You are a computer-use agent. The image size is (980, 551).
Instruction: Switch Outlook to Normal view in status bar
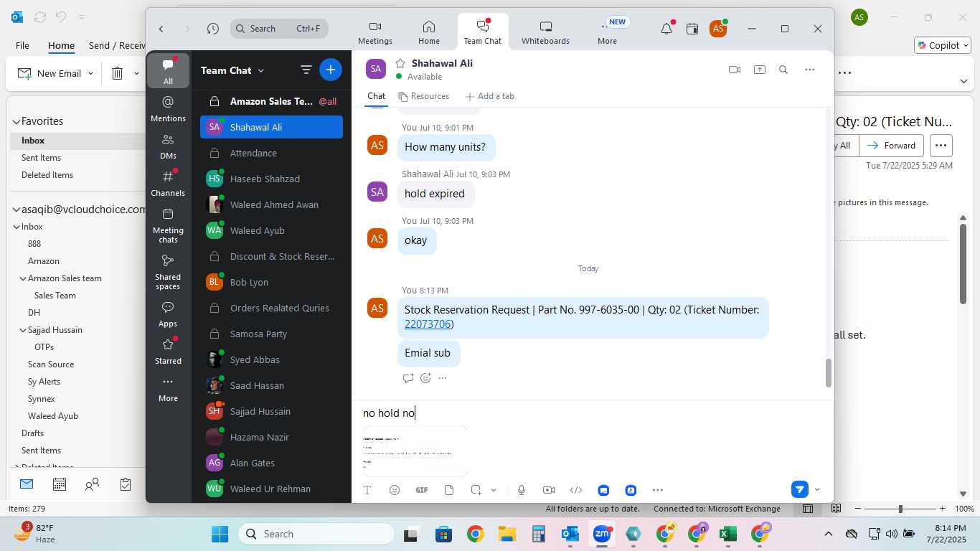807,509
